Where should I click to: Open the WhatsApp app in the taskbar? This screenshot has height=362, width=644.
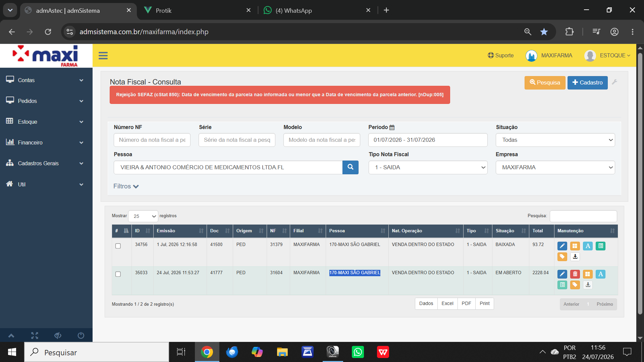pyautogui.click(x=358, y=352)
